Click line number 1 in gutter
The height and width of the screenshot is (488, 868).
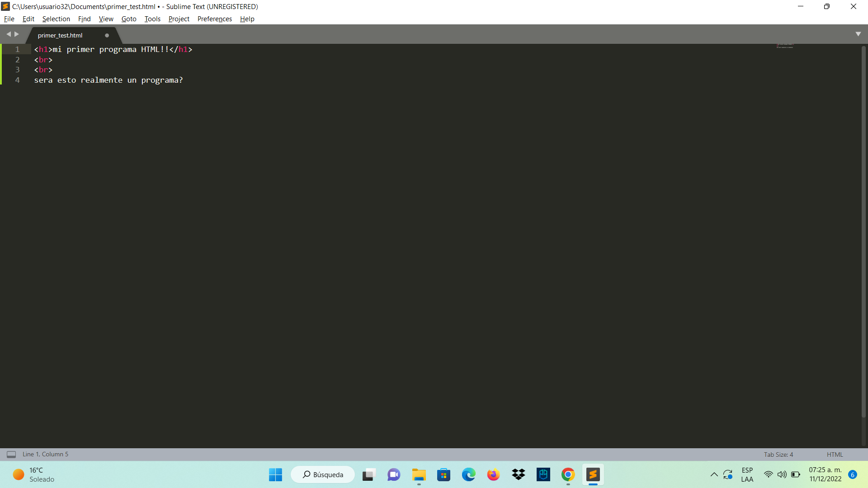18,49
